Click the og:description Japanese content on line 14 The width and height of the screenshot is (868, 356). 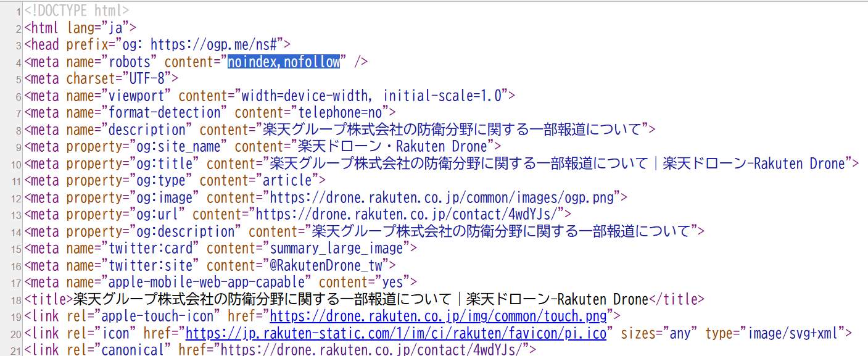click(x=502, y=231)
